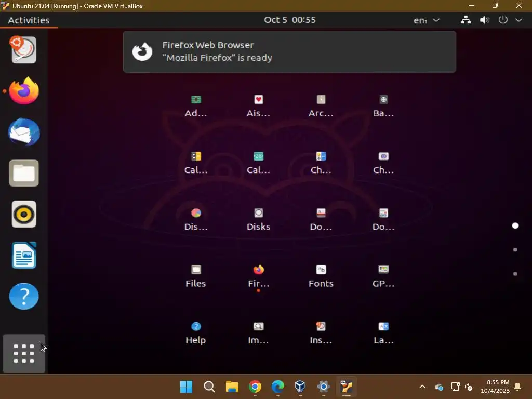Open Firefox from the Ubuntu dock
The height and width of the screenshot is (399, 532).
(x=24, y=90)
